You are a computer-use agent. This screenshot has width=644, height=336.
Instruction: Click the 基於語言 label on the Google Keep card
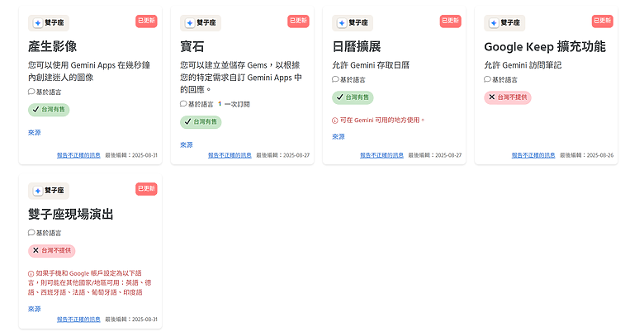click(500, 80)
